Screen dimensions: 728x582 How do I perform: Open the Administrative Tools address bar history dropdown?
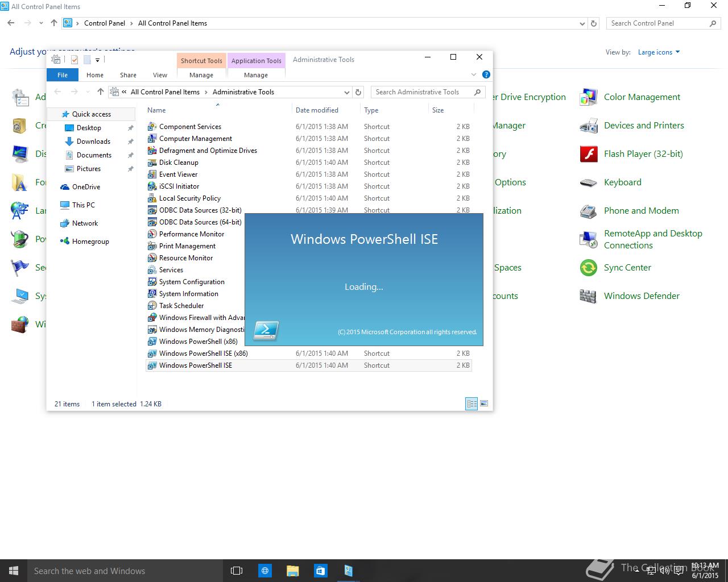tap(347, 92)
